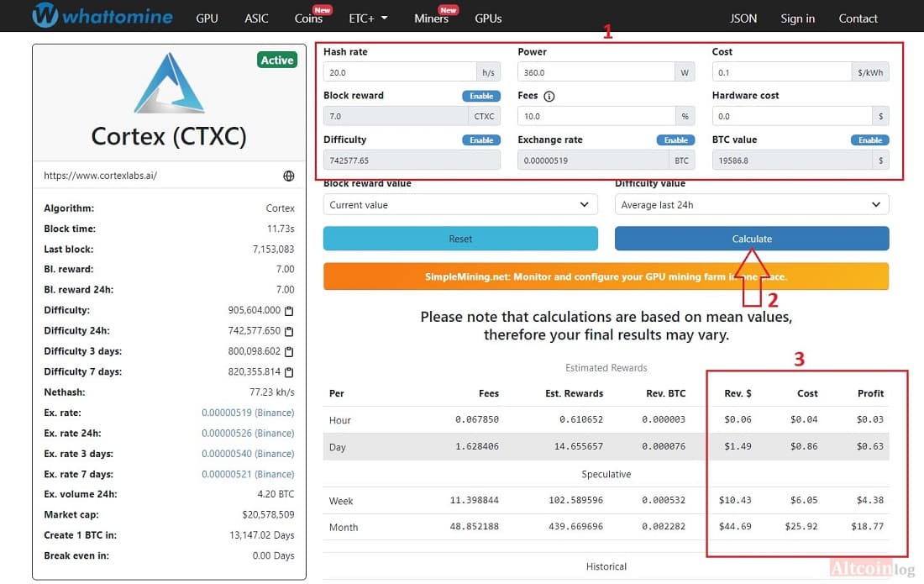Viewport: 924px width, 584px height.
Task: Toggle the Block reward Enable switch
Action: [x=481, y=96]
